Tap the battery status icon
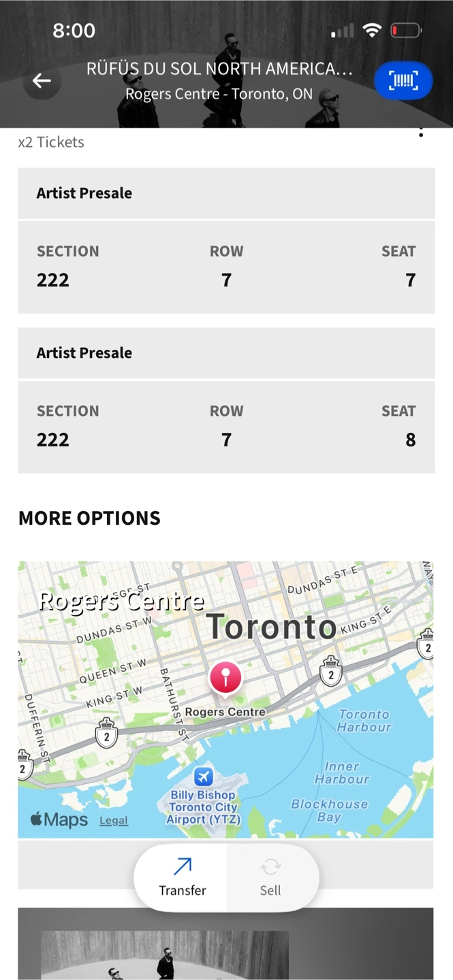Screen dimensions: 453x980 406,31
